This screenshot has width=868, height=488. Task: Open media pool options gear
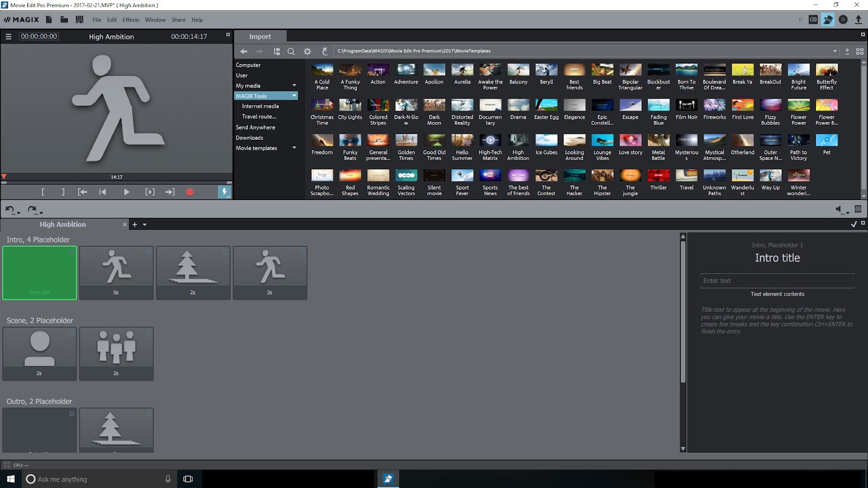point(308,52)
